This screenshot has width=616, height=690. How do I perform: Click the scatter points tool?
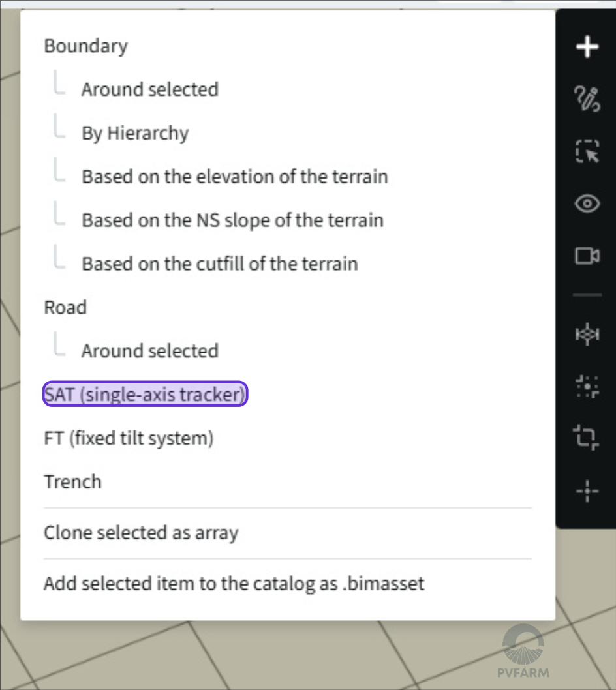[x=587, y=386]
